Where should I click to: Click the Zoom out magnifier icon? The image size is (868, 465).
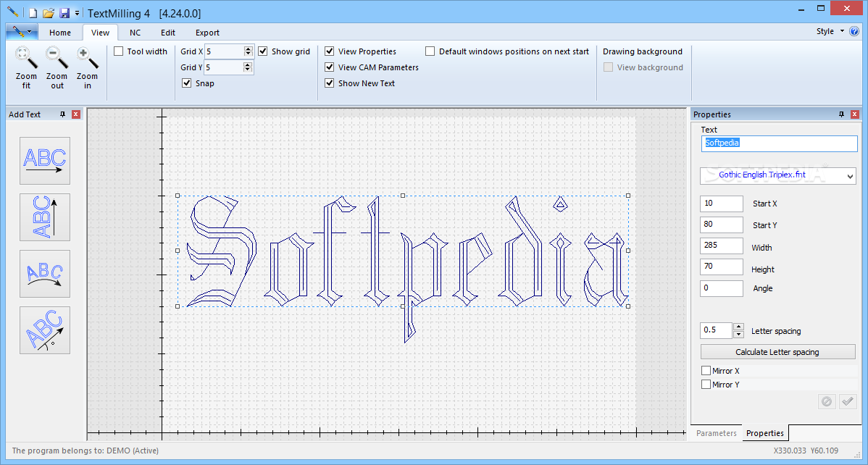[57, 57]
